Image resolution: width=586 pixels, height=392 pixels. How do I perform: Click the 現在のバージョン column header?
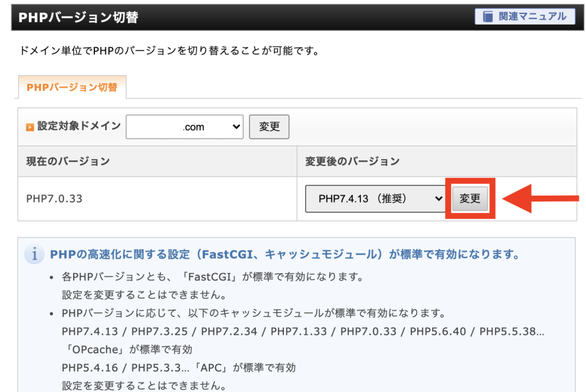coord(68,161)
